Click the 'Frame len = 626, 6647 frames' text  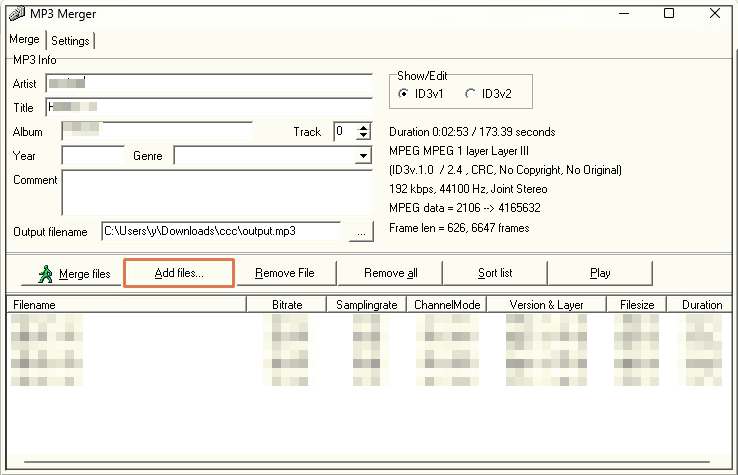[459, 228]
